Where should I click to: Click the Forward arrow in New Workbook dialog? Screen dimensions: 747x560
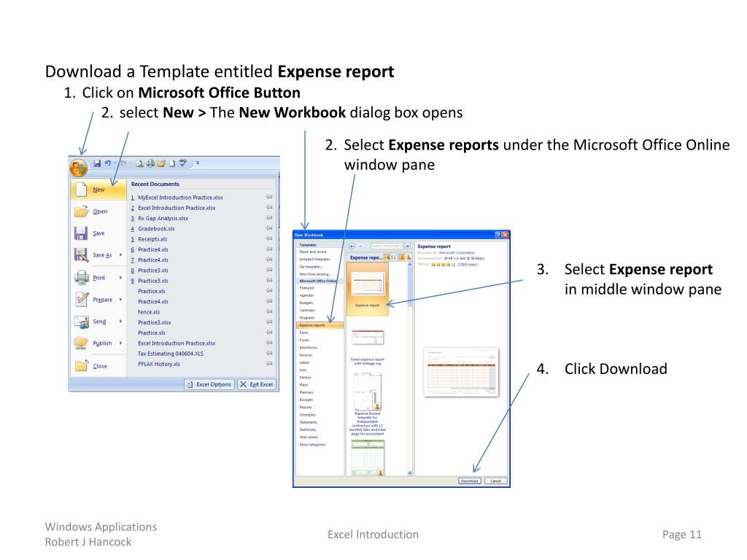coord(360,246)
